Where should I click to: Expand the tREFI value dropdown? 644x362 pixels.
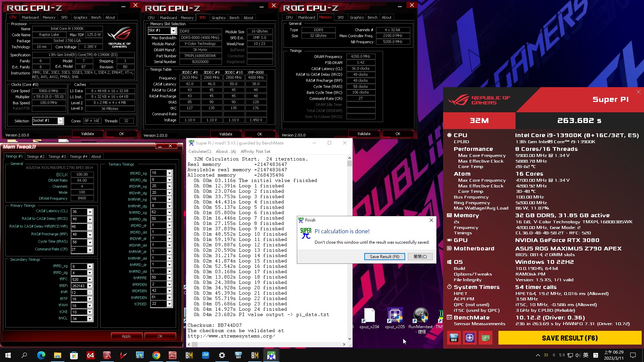[90, 286]
